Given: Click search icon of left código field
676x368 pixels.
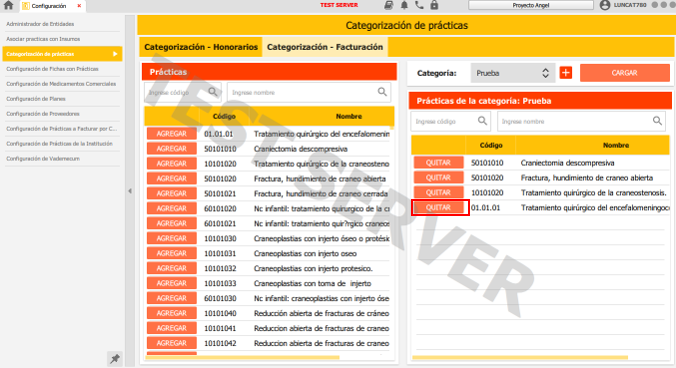Looking at the screenshot, I should click(x=213, y=92).
